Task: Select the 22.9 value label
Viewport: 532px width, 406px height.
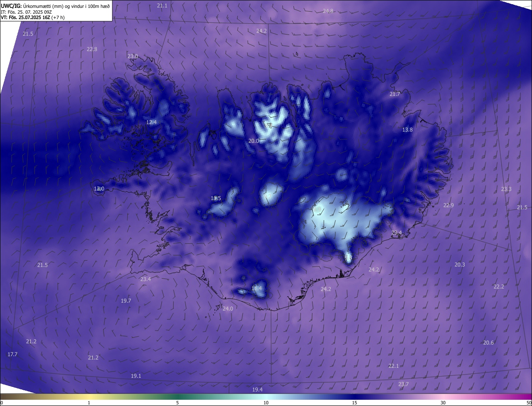Action: (x=448, y=205)
